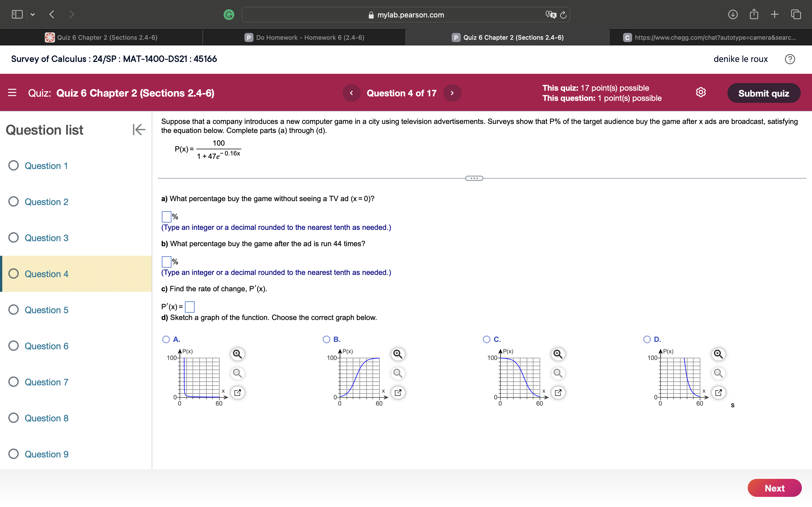Viewport: 812px width, 507px height.
Task: Open graph C in a larger external view
Action: pyautogui.click(x=558, y=392)
